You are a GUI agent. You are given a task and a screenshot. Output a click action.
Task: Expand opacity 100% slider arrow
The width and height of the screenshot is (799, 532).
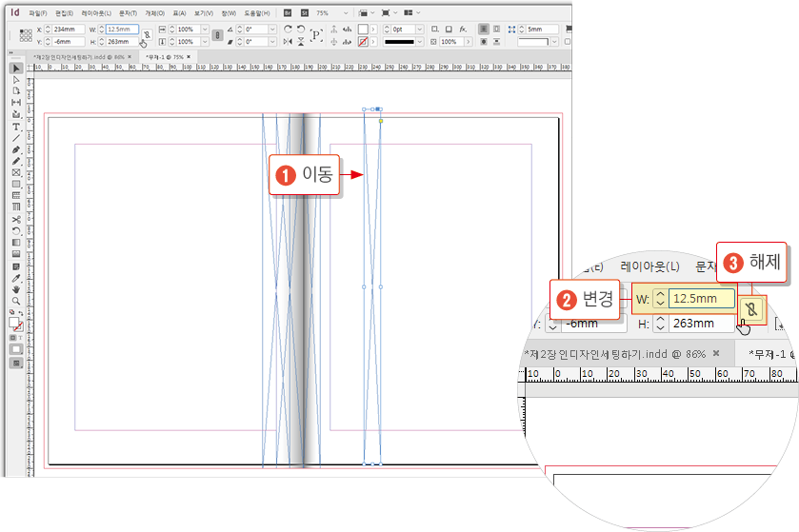[468, 42]
